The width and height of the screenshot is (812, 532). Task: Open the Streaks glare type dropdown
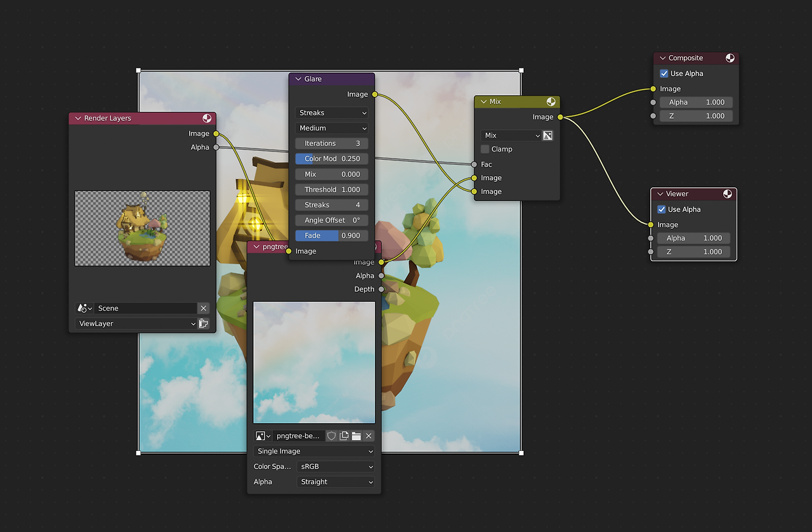332,113
